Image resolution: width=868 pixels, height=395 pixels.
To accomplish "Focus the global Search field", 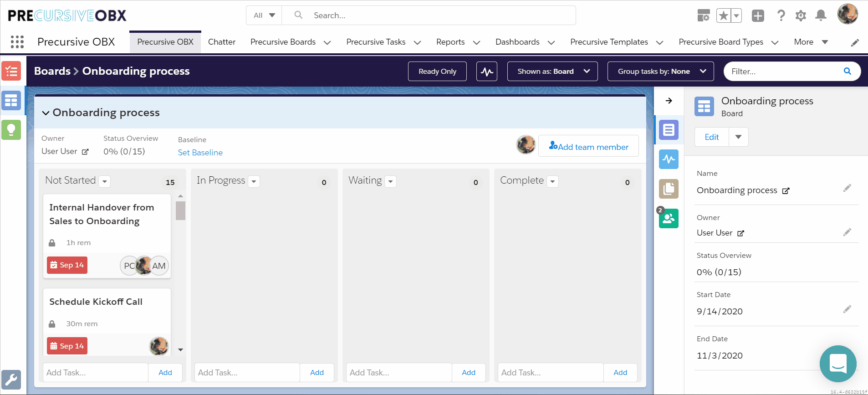I will point(429,15).
